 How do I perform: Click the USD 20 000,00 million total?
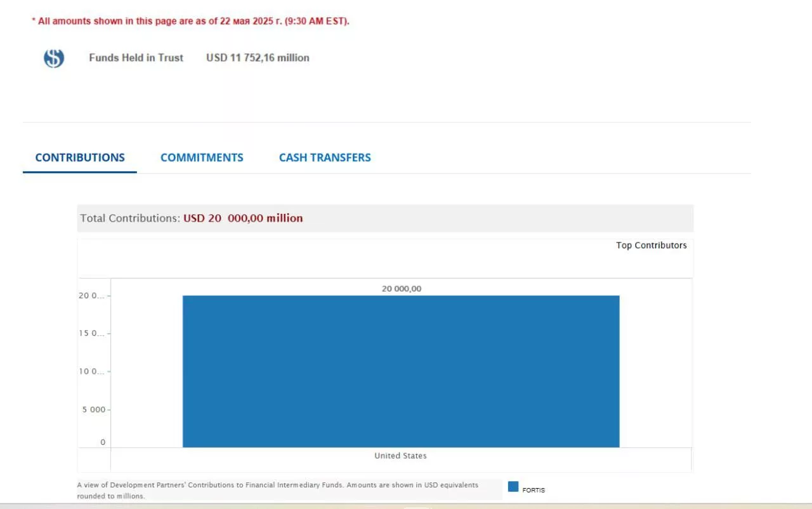click(243, 218)
